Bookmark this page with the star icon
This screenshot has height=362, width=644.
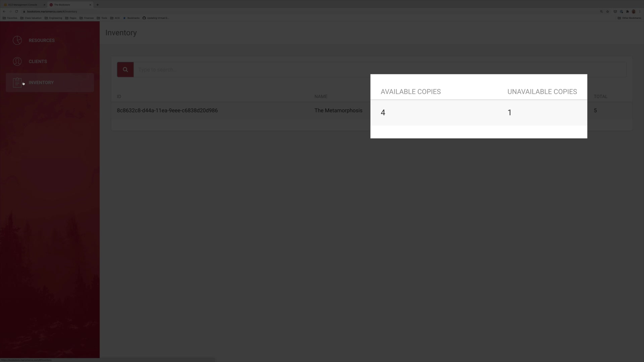(x=607, y=11)
